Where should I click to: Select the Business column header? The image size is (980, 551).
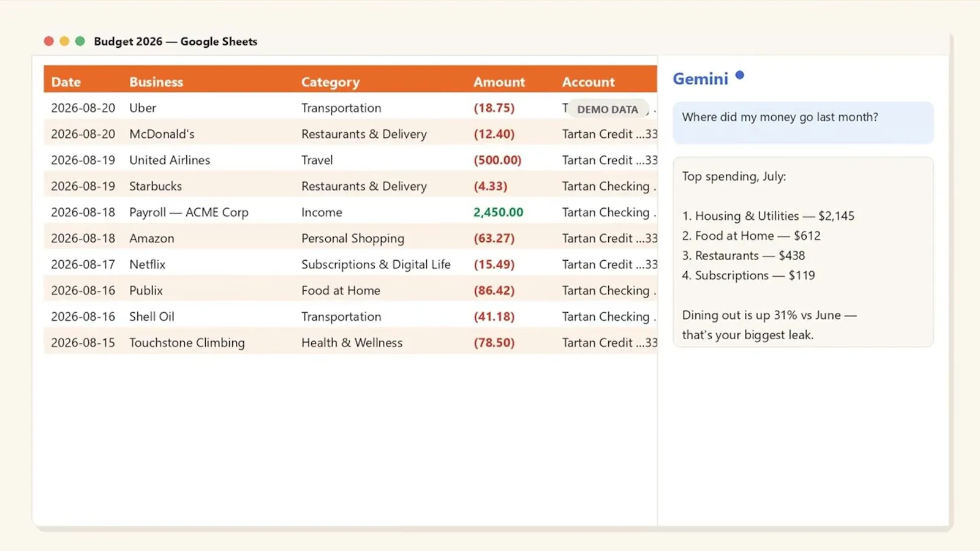pos(156,82)
